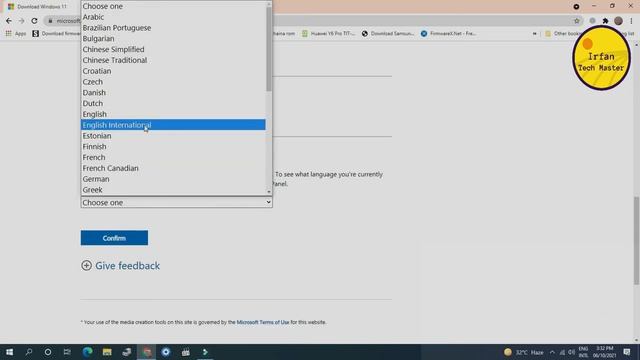Open the weather widget showing 32°C Haze
This screenshot has width=640, height=360.
point(524,352)
